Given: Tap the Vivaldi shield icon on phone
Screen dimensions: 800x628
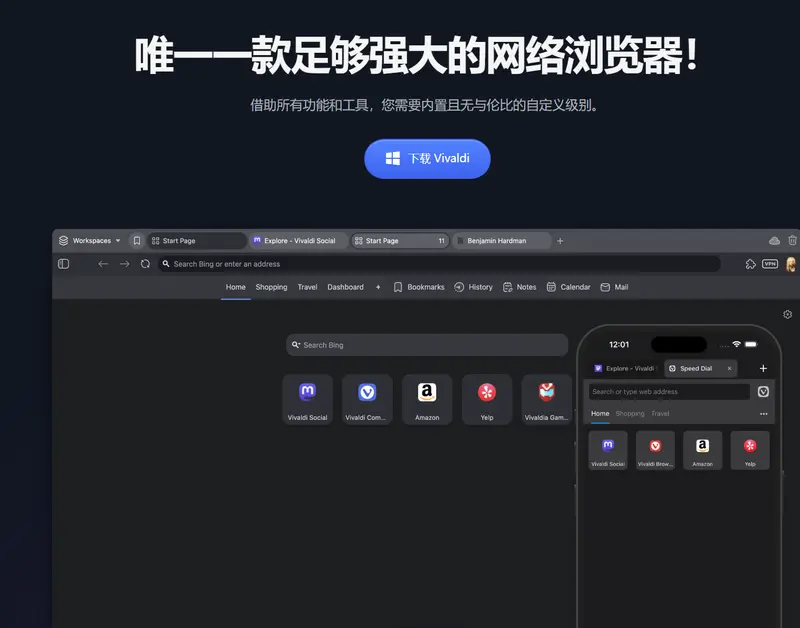Looking at the screenshot, I should [x=763, y=392].
